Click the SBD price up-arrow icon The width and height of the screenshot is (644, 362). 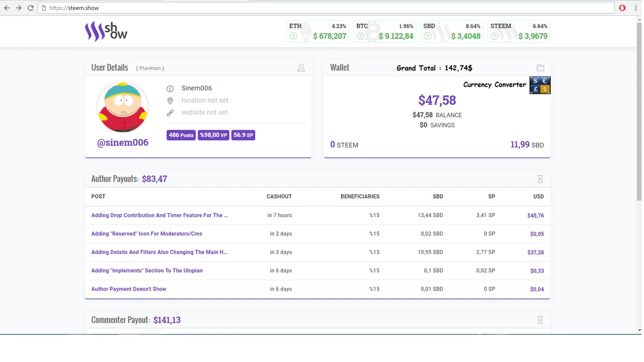[x=427, y=36]
